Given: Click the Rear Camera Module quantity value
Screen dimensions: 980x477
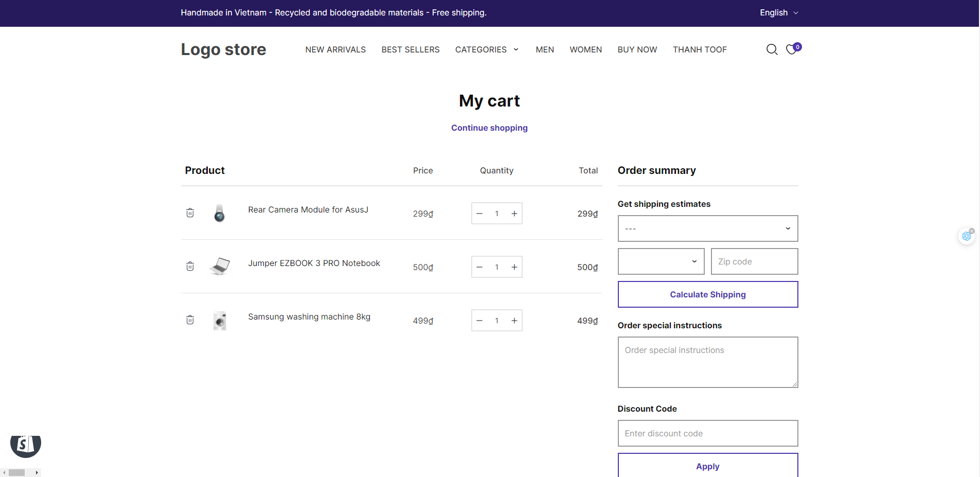Looking at the screenshot, I should pos(497,214).
